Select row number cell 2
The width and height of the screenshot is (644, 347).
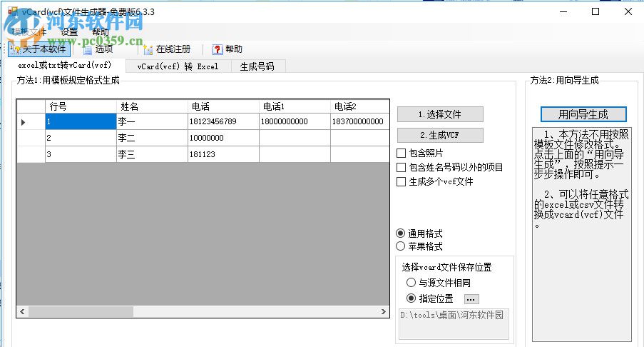click(x=81, y=138)
